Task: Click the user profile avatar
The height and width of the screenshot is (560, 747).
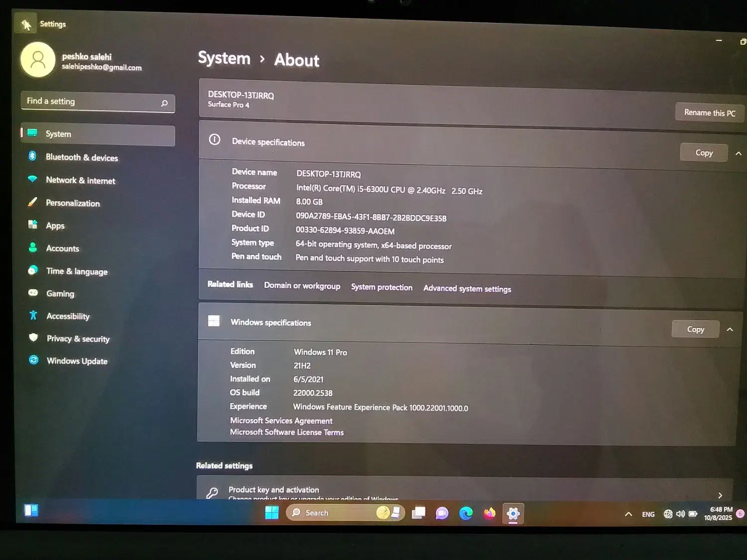Action: [38, 60]
